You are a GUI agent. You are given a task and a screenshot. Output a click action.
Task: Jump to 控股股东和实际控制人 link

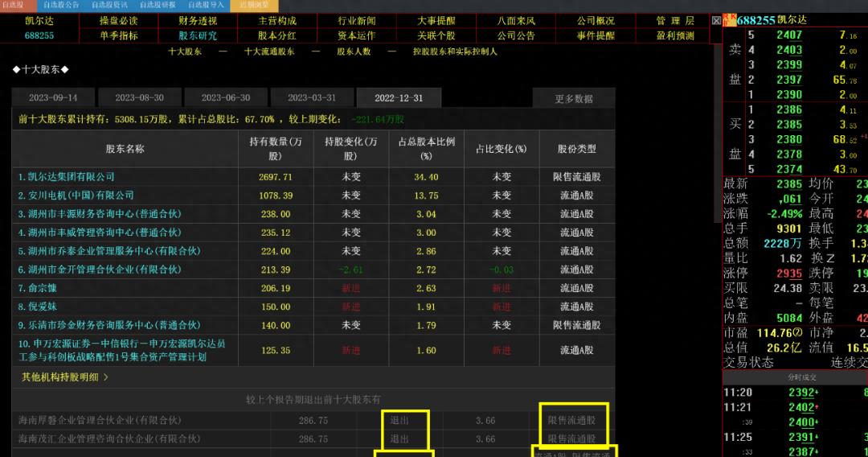coord(455,51)
